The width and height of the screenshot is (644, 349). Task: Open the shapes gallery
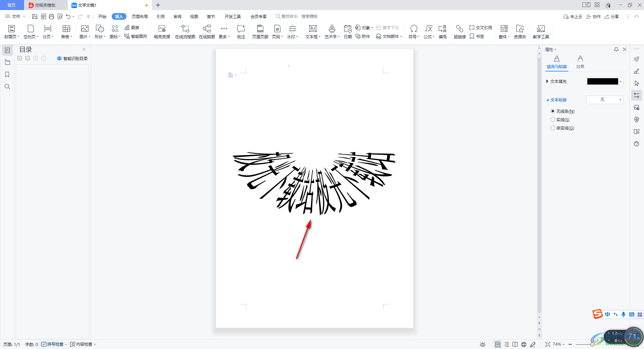[x=100, y=32]
